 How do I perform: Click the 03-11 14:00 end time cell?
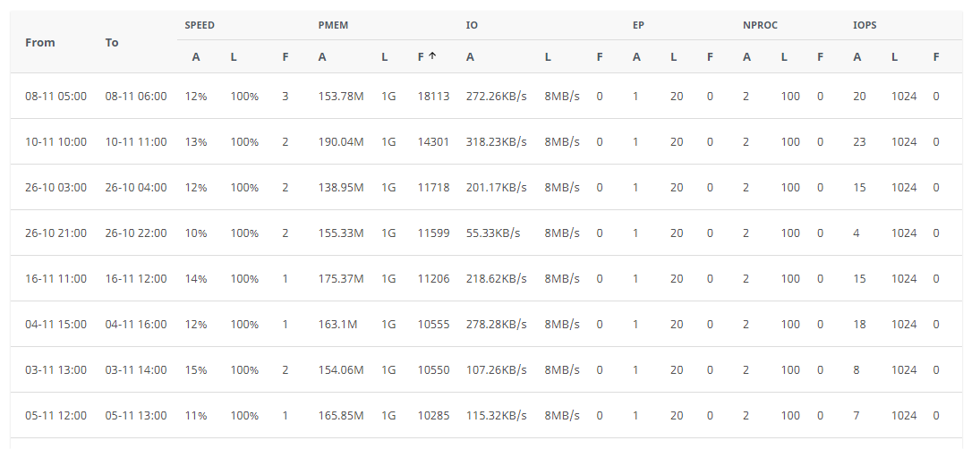136,369
